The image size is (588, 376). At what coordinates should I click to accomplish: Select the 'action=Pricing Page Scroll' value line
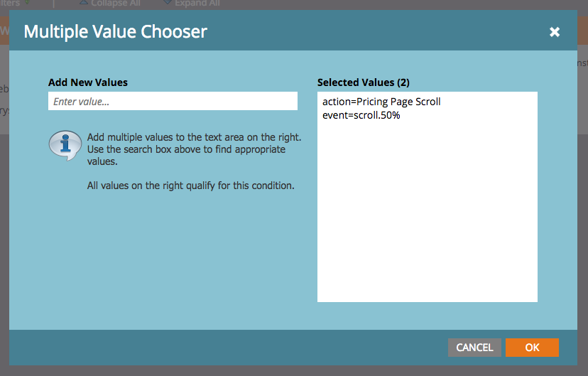pyautogui.click(x=381, y=102)
